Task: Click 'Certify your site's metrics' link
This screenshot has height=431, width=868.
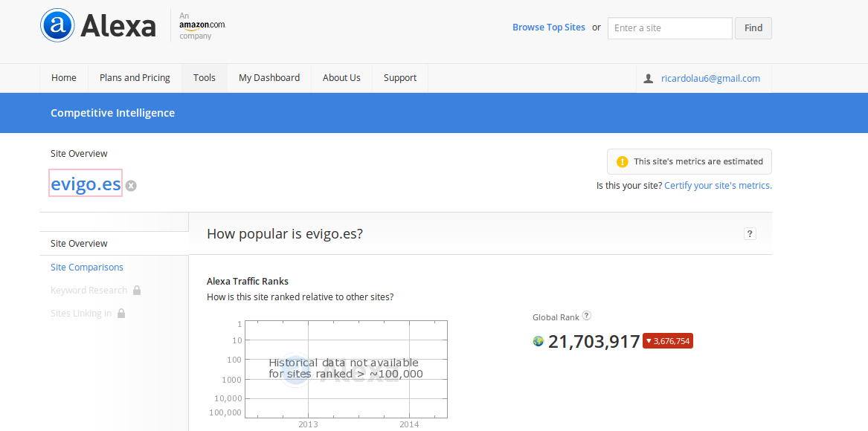Action: coord(718,186)
